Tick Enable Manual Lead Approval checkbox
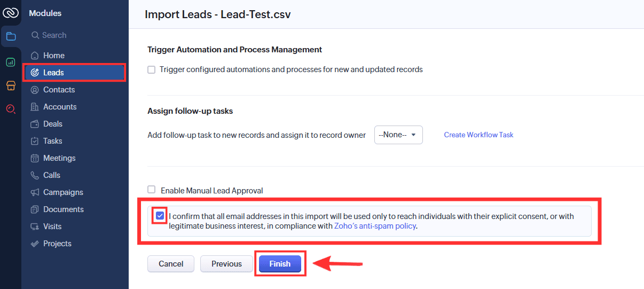644x289 pixels. 152,190
